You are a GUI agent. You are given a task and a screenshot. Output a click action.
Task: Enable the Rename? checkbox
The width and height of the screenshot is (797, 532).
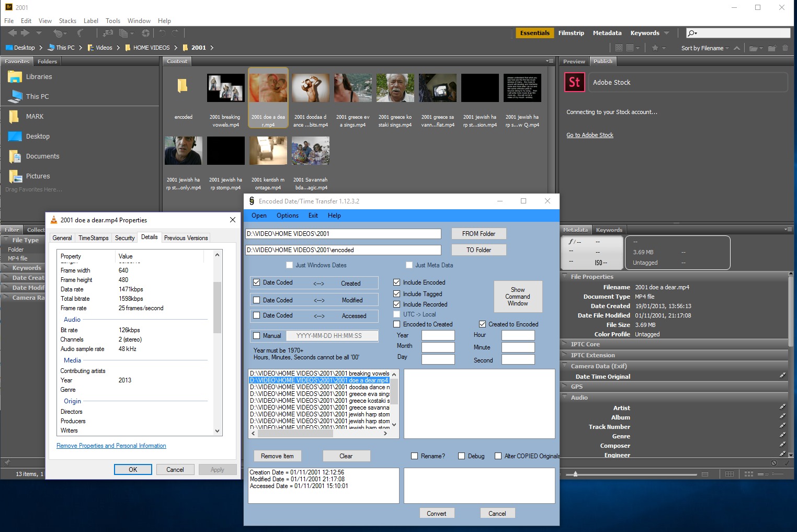click(x=415, y=456)
